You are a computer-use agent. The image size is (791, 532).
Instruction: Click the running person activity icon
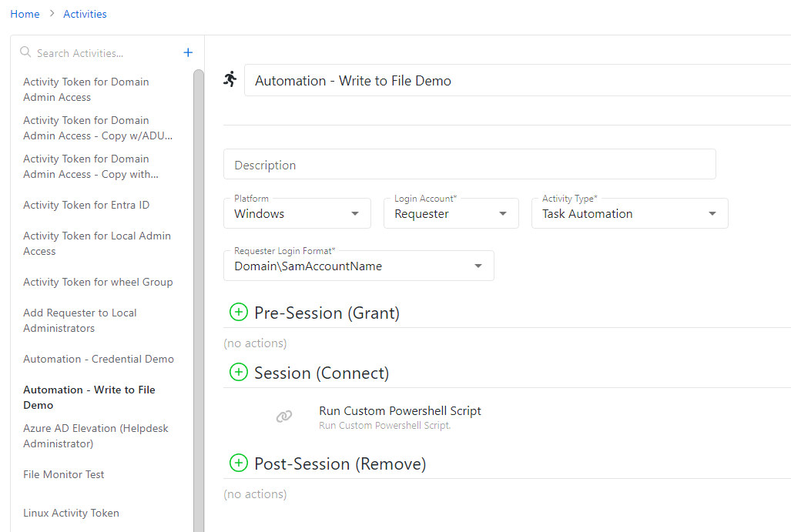[x=230, y=79]
